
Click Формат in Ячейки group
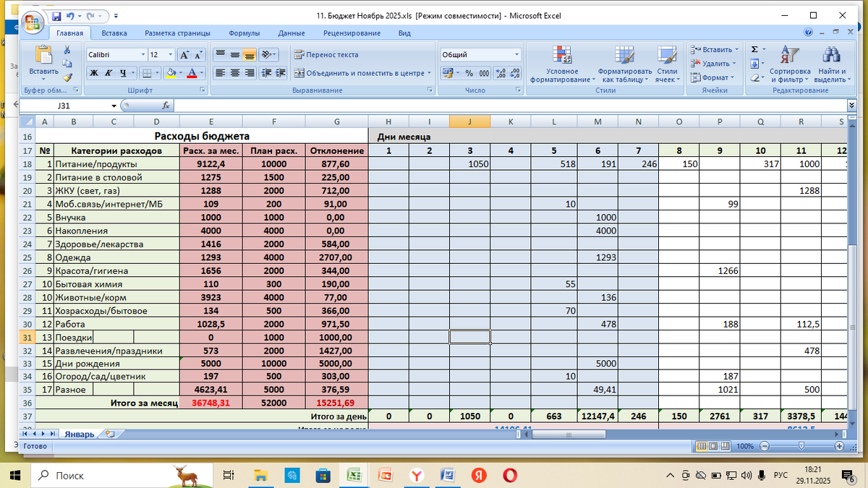coord(712,77)
